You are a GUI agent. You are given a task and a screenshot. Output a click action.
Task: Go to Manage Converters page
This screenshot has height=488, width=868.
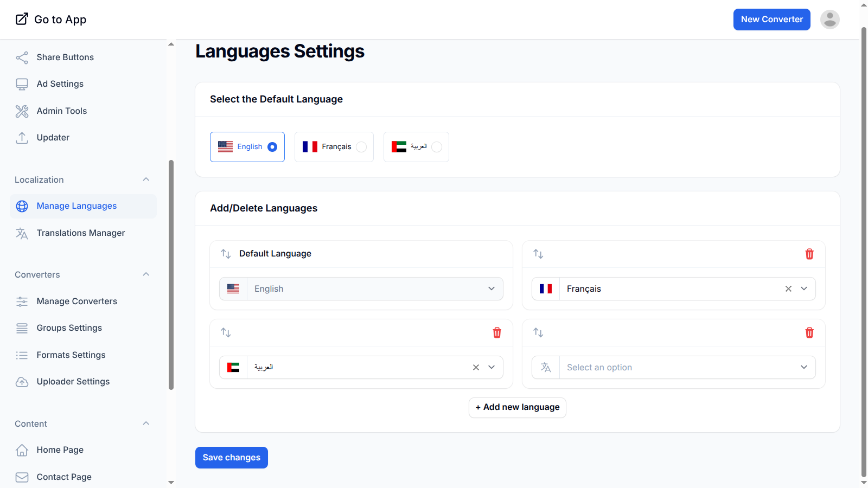tap(76, 301)
